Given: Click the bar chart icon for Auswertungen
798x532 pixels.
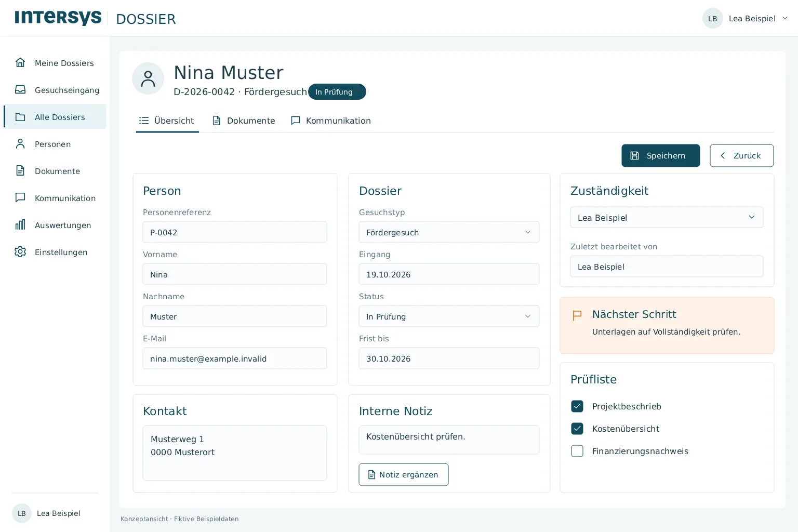Looking at the screenshot, I should click(20, 225).
